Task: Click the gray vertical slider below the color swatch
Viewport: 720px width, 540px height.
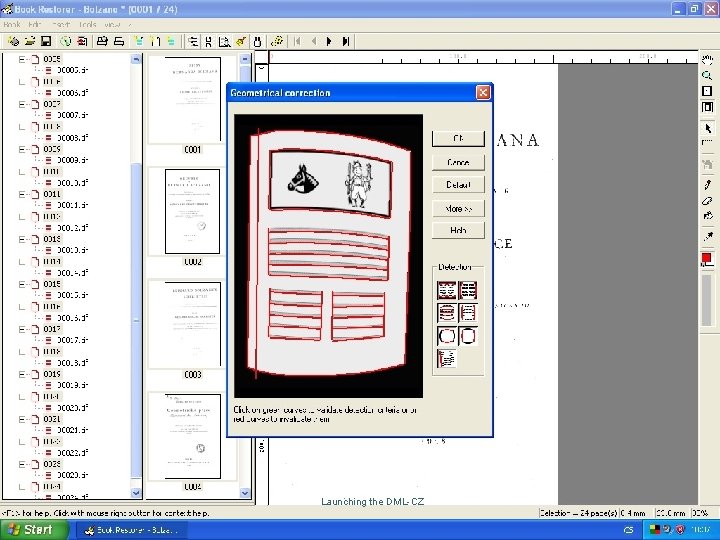Action: (707, 301)
